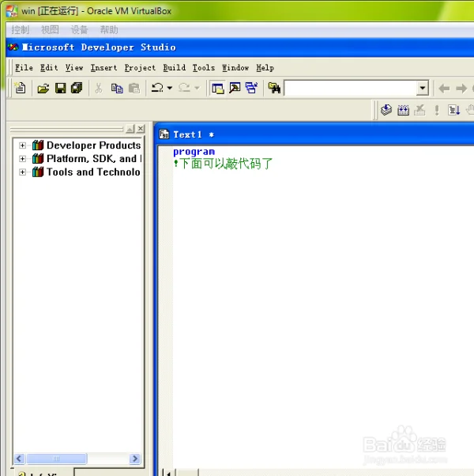Image resolution: width=474 pixels, height=476 pixels.
Task: Save the document with the floppy disk icon
Action: 60,89
